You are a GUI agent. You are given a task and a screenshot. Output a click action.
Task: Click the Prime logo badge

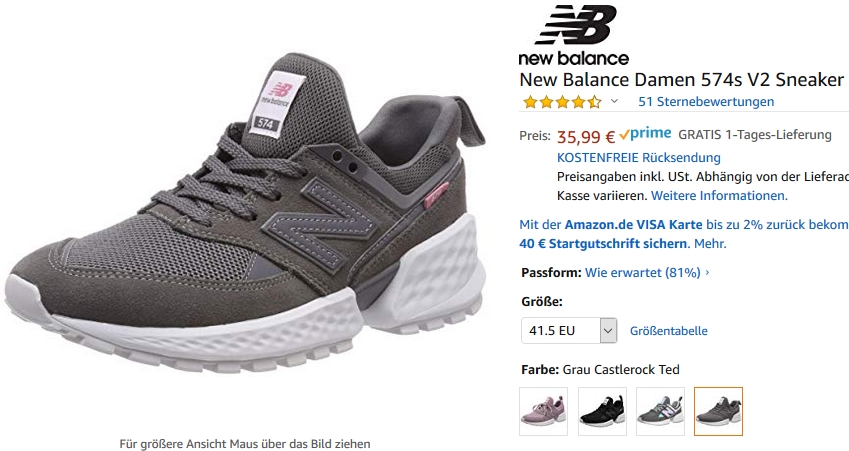click(x=645, y=134)
